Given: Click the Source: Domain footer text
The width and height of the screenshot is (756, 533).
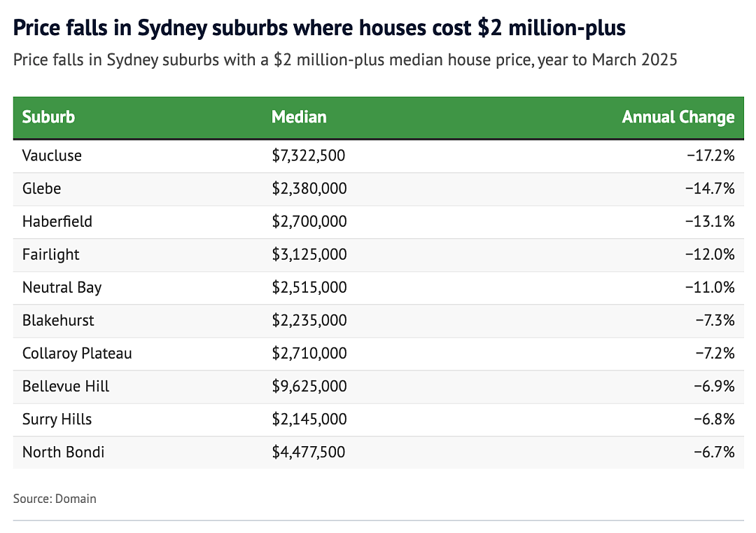Looking at the screenshot, I should tap(55, 499).
